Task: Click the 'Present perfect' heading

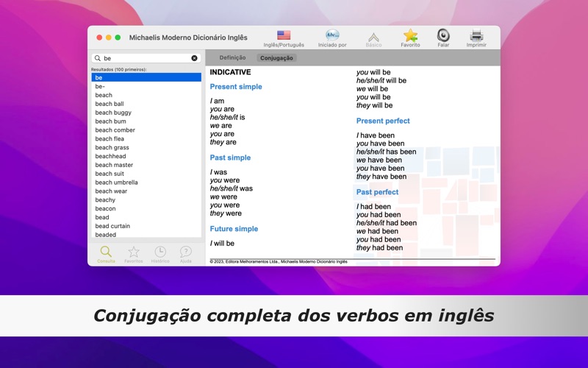Action: [383, 121]
